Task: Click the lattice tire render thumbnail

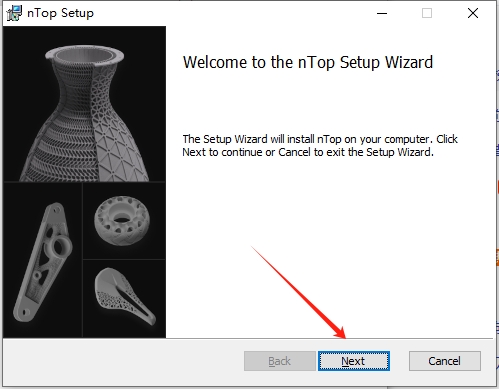Action: coord(124,221)
